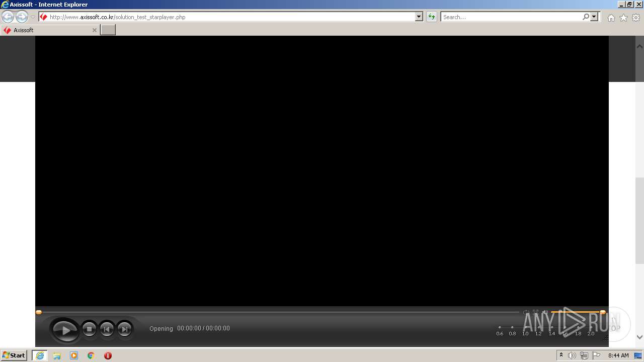
Task: Click the network tray icon
Action: point(584,355)
